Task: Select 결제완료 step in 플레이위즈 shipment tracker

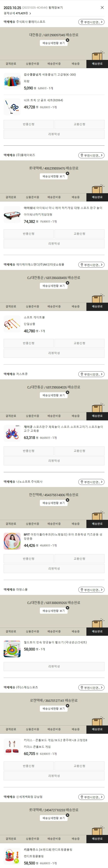Action: 11,197
